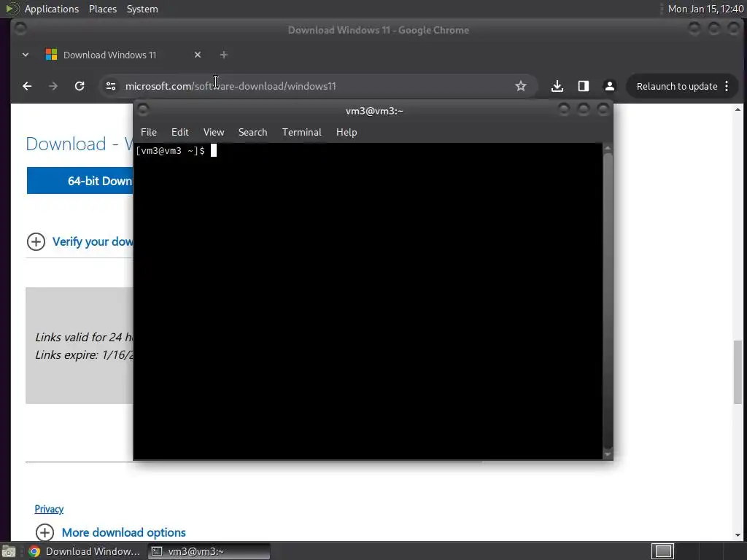Open System menu in top panel
The height and width of the screenshot is (560, 747).
142,9
